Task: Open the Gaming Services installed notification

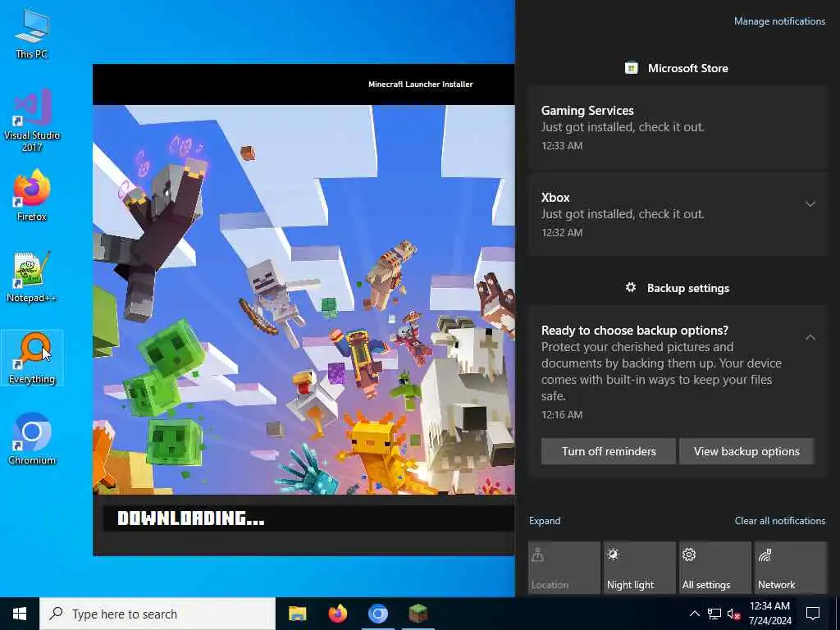Action: (677, 127)
